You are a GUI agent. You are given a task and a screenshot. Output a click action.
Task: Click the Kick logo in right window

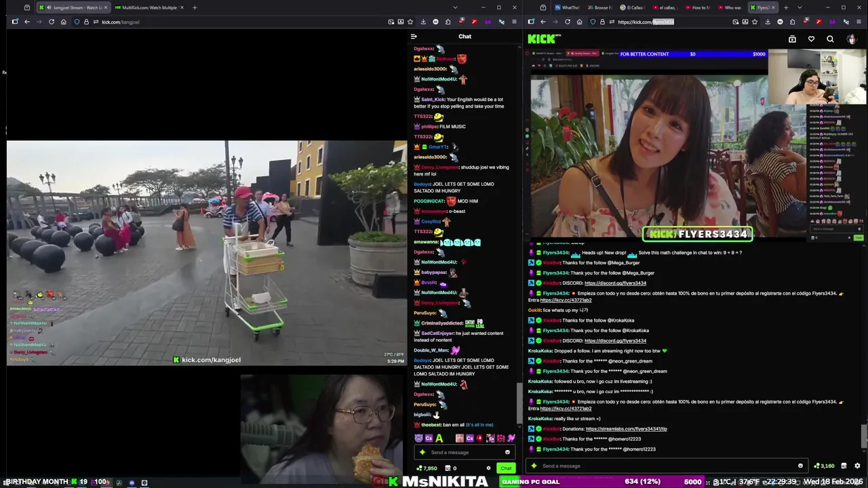point(544,39)
